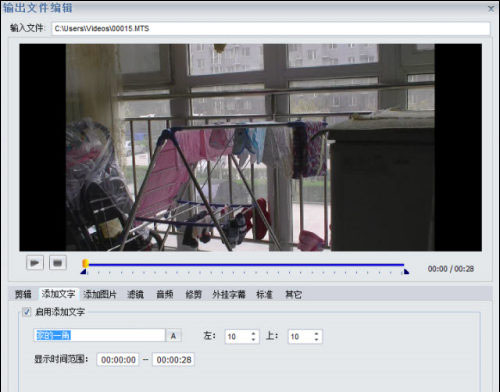This screenshot has width=500, height=392.
Task: Click the video preview frame
Action: (x=250, y=147)
